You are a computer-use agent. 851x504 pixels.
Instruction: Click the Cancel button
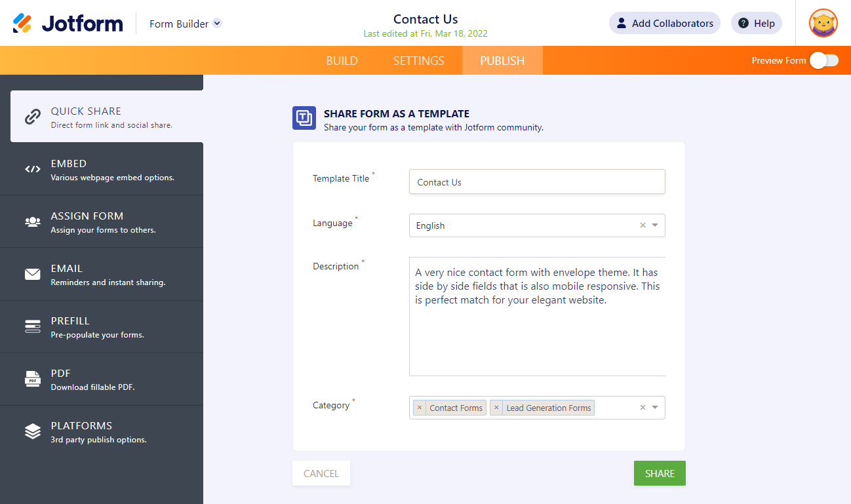[321, 474]
